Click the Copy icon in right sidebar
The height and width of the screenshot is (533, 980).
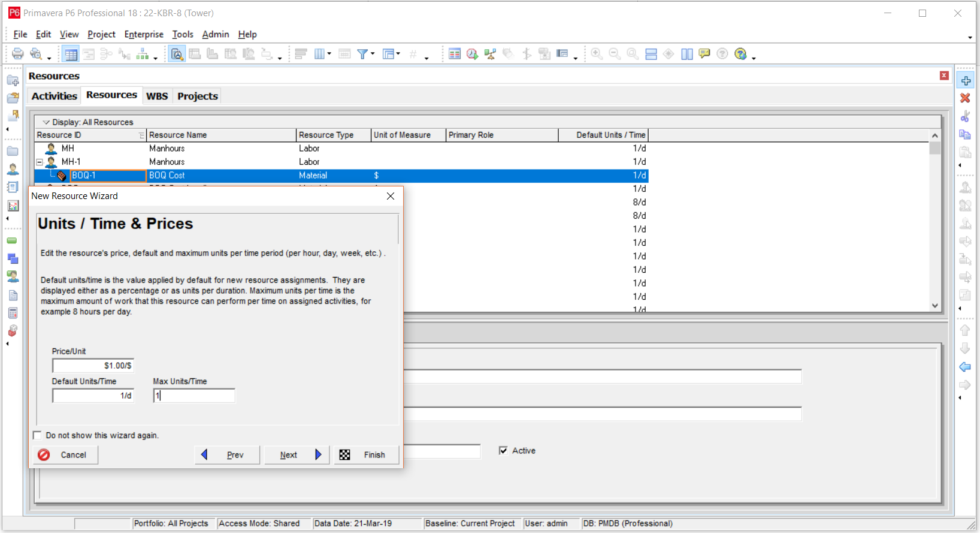[x=965, y=134]
